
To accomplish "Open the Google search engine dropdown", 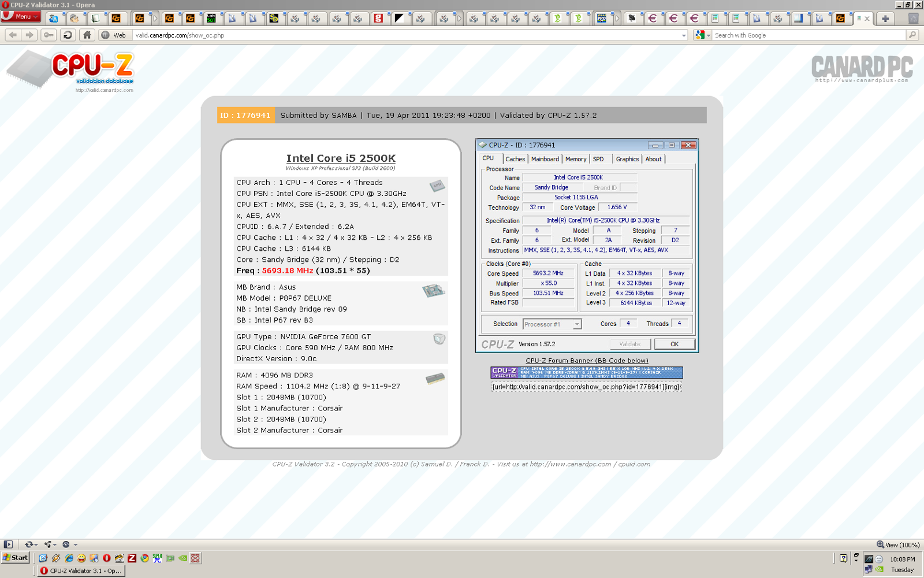I will pyautogui.click(x=703, y=35).
